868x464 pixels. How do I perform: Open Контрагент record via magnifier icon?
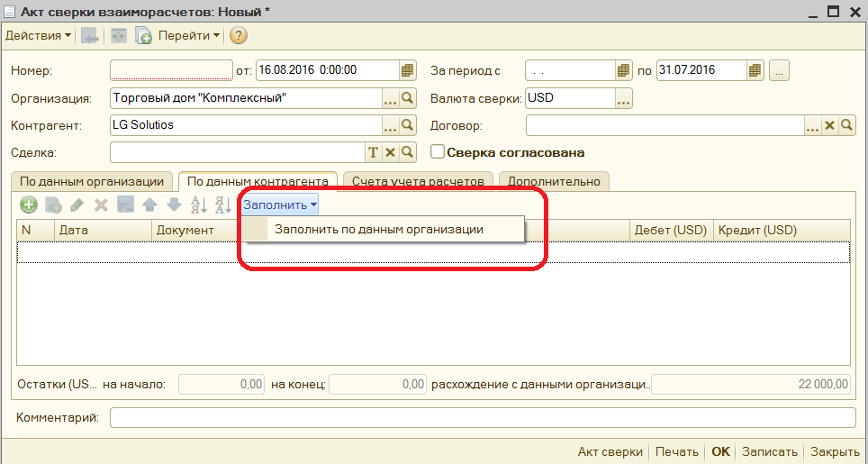pyautogui.click(x=407, y=125)
